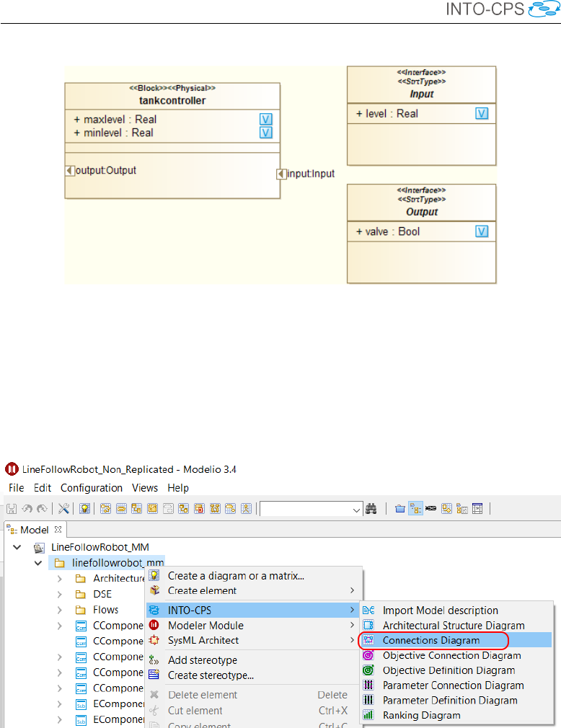
Task: Toggle the V marker beside valve : Bool
Action: 482,231
